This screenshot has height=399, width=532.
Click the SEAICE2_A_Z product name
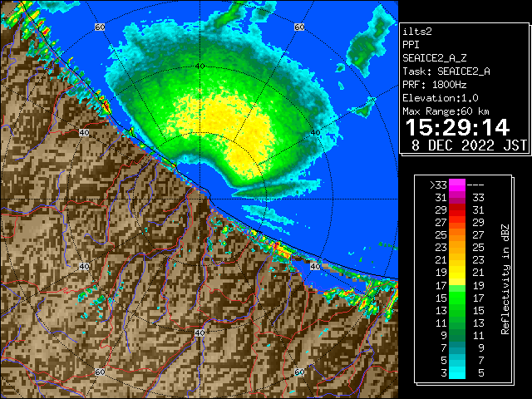click(x=434, y=58)
